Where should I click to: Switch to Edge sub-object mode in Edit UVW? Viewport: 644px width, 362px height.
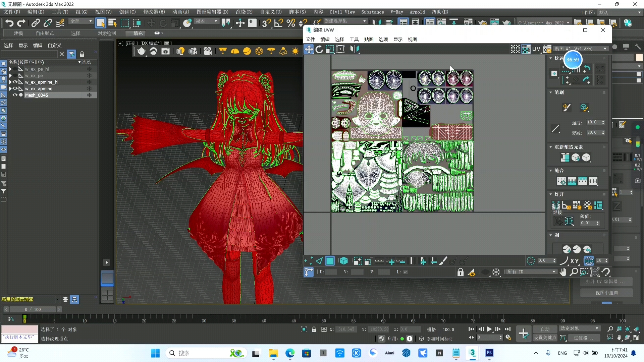pyautogui.click(x=319, y=261)
